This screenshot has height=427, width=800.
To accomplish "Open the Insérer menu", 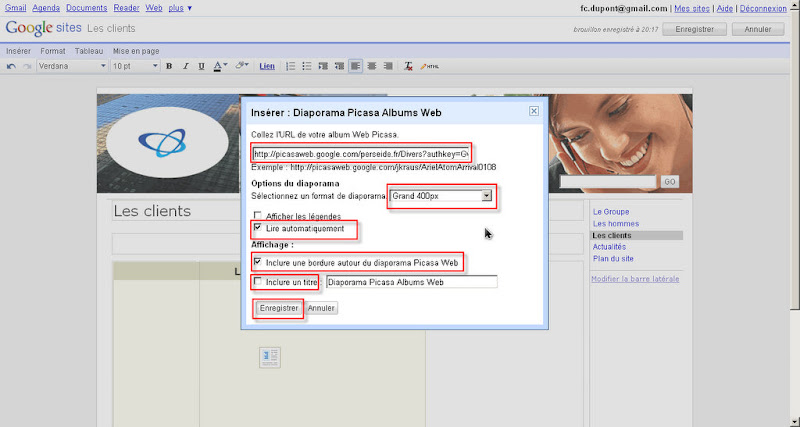I will pyautogui.click(x=18, y=51).
